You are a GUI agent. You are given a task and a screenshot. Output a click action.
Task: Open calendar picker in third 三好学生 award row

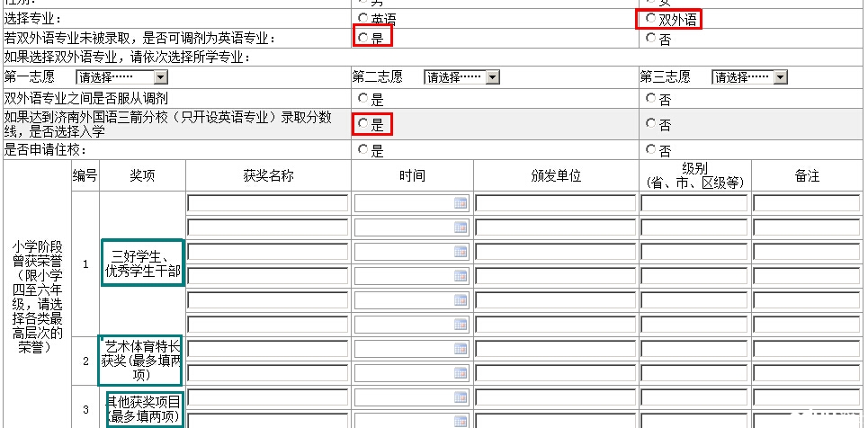click(x=461, y=252)
